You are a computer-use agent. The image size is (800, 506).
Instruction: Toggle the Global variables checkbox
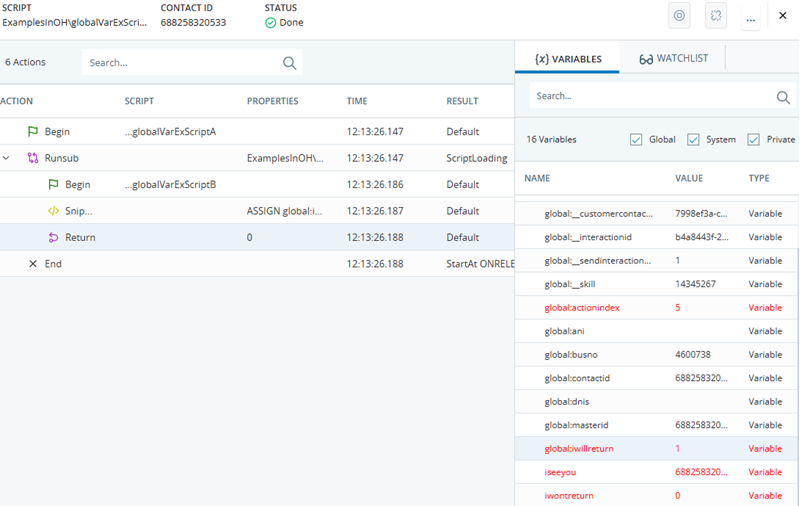point(636,140)
